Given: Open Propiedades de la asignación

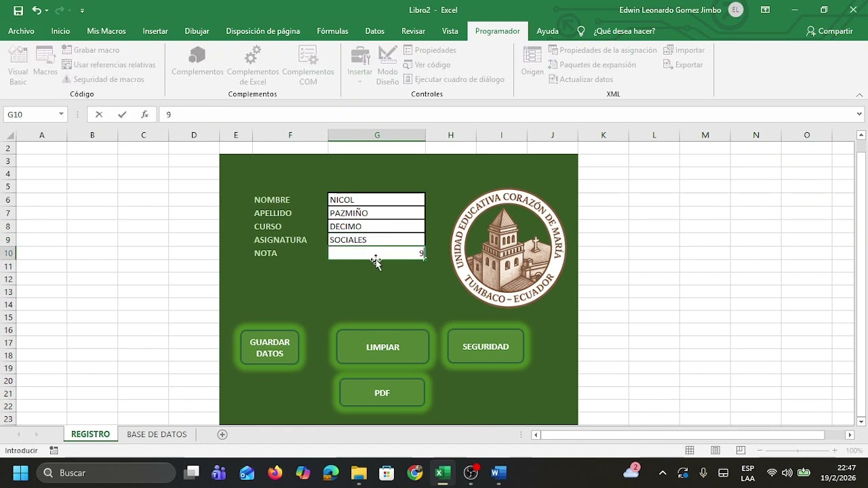Looking at the screenshot, I should [602, 50].
